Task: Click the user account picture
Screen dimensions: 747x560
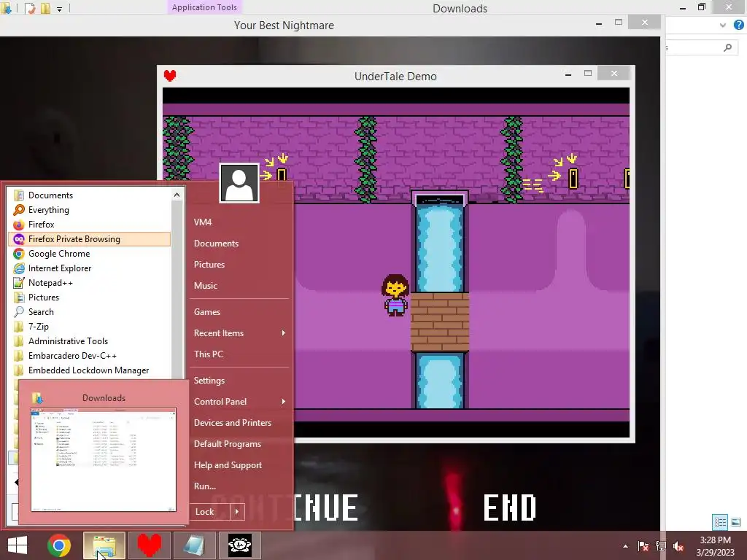Action: point(239,183)
